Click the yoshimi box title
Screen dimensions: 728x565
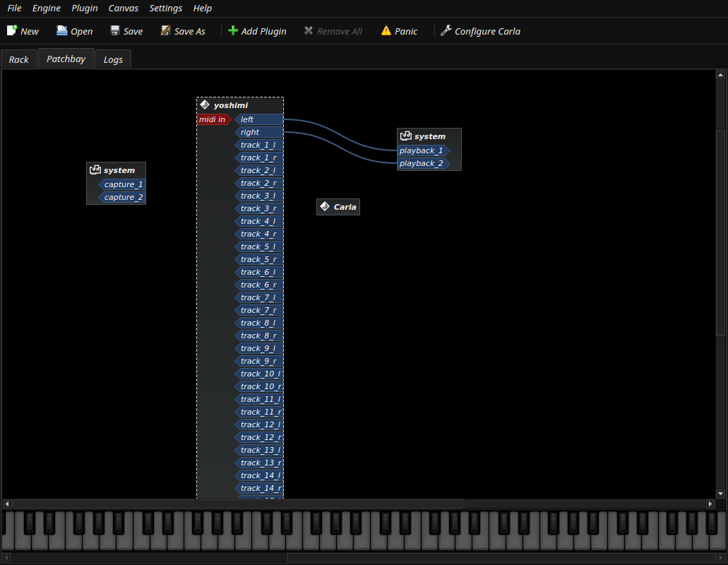coord(231,105)
